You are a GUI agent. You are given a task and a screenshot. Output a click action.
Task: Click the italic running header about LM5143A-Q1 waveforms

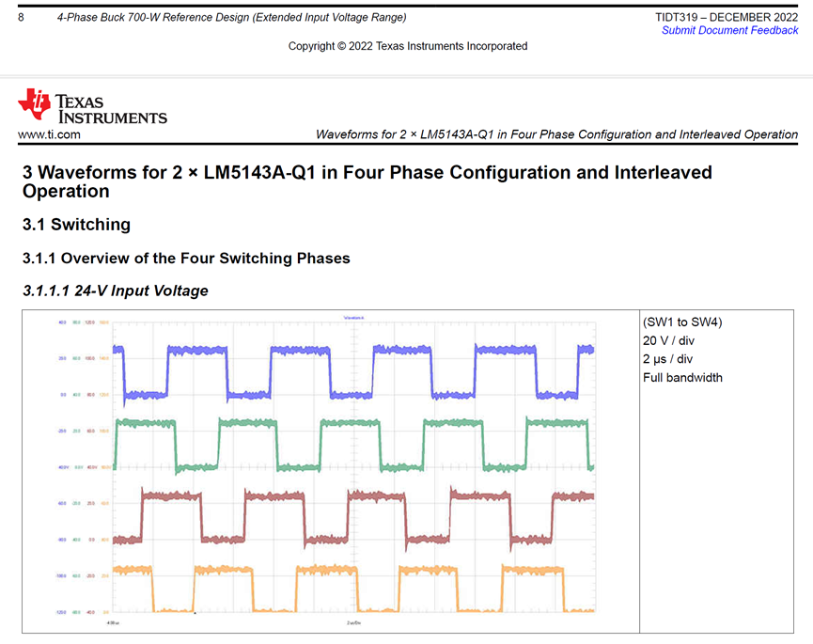556,134
